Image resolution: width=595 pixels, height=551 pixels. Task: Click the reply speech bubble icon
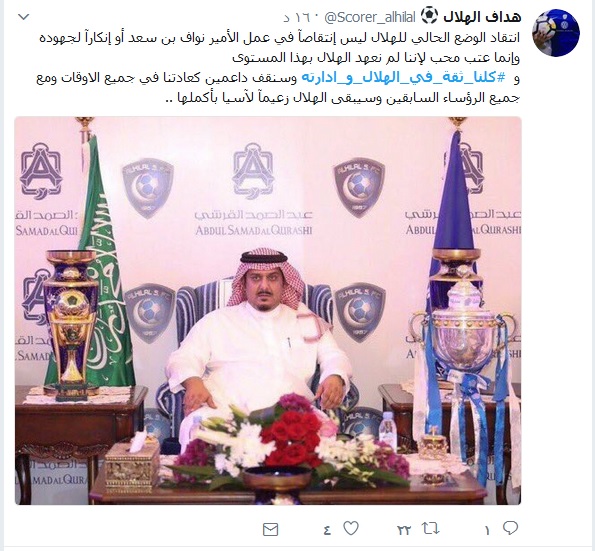click(x=510, y=527)
